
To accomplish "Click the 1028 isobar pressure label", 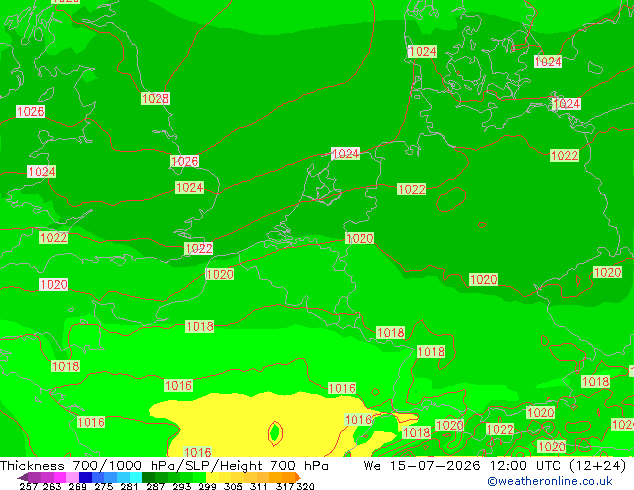I will [155, 98].
